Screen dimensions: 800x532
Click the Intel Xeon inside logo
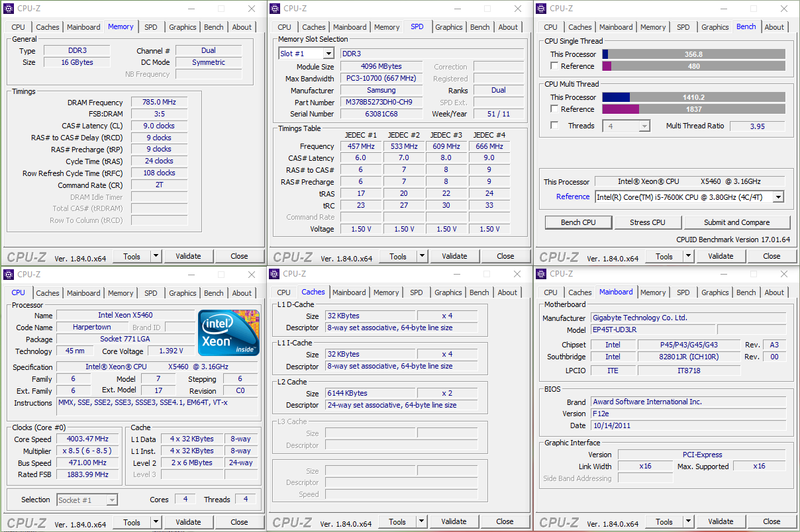(x=229, y=333)
